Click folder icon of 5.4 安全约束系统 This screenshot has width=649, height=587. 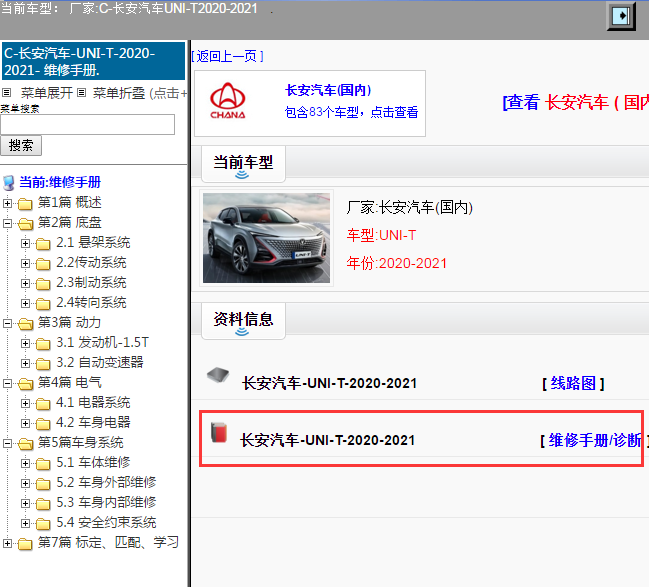pos(43,524)
